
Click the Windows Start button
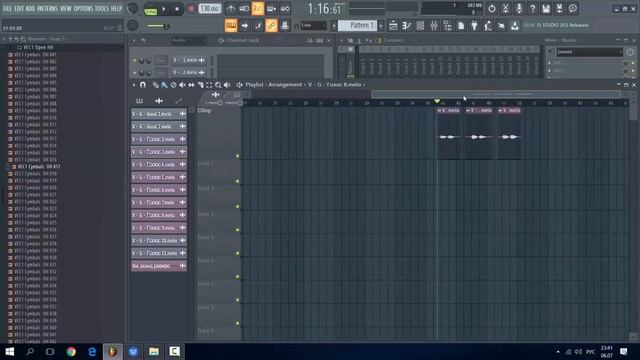[x=9, y=351]
